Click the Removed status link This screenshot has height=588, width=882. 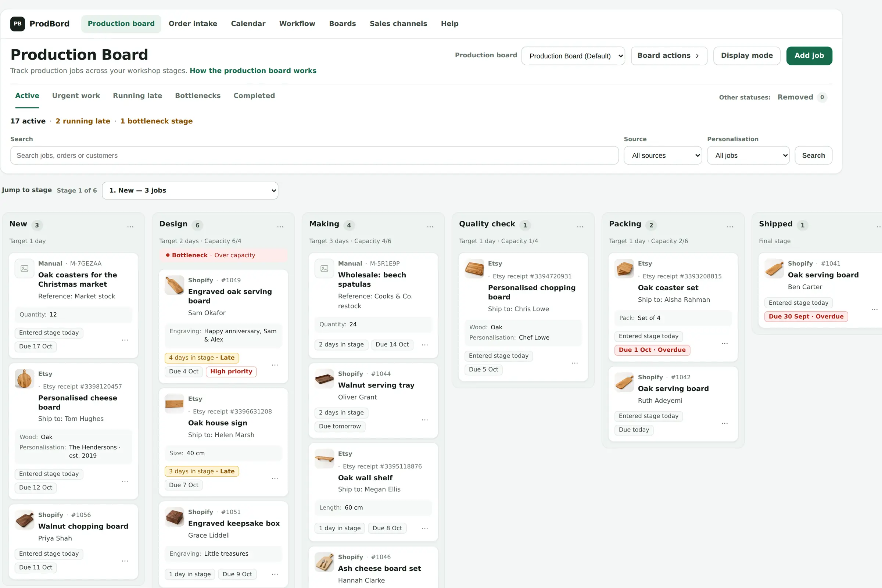[x=802, y=97]
